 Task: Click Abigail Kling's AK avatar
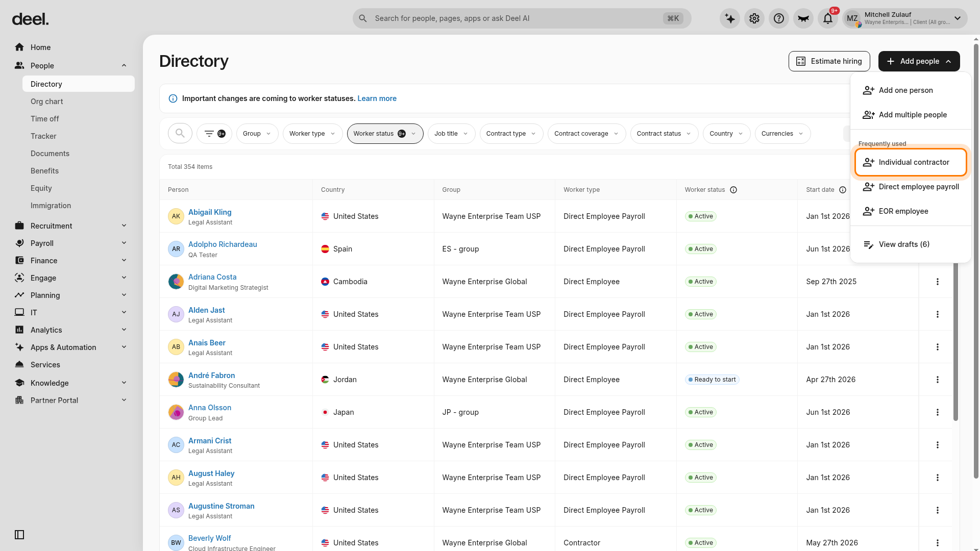[176, 216]
